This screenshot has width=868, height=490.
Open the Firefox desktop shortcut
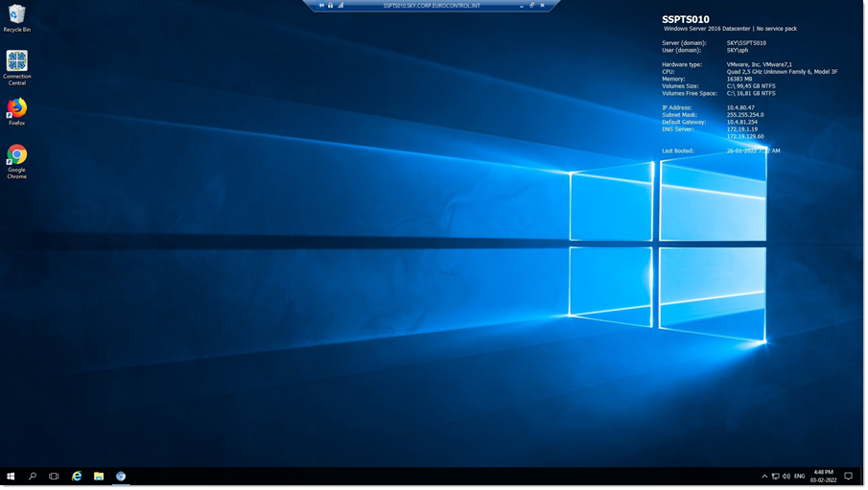tap(16, 110)
